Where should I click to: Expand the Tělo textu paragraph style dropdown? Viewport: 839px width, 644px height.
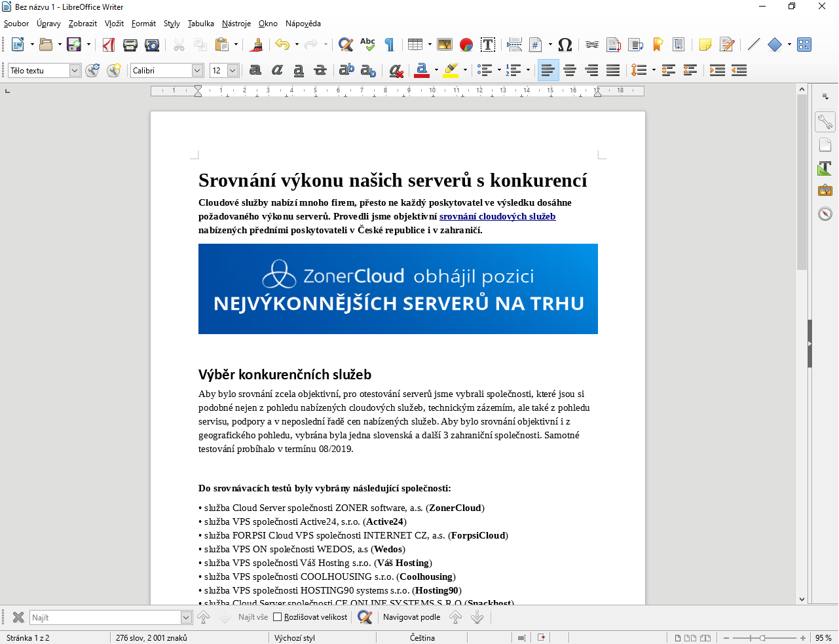pos(75,70)
